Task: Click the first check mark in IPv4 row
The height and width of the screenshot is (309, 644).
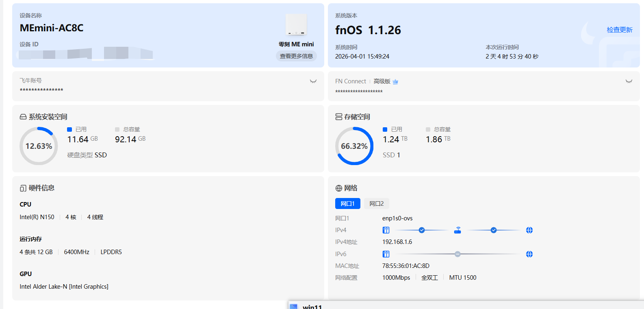Action: pyautogui.click(x=422, y=230)
